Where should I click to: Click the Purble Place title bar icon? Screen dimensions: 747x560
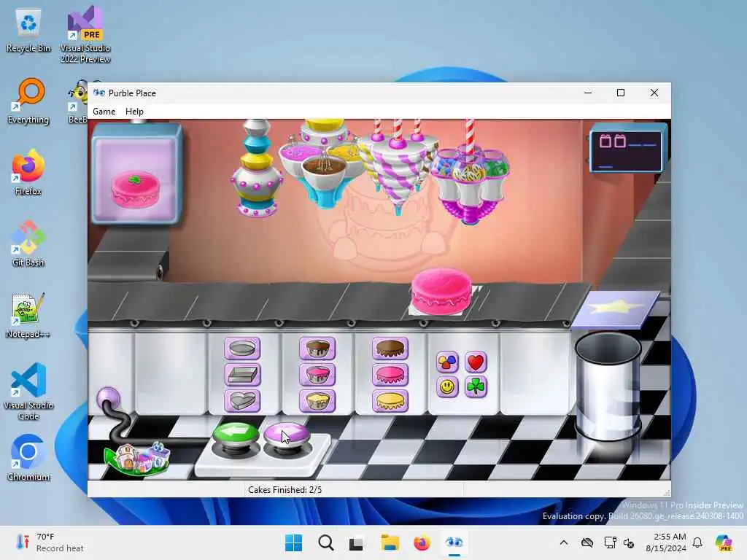click(99, 93)
